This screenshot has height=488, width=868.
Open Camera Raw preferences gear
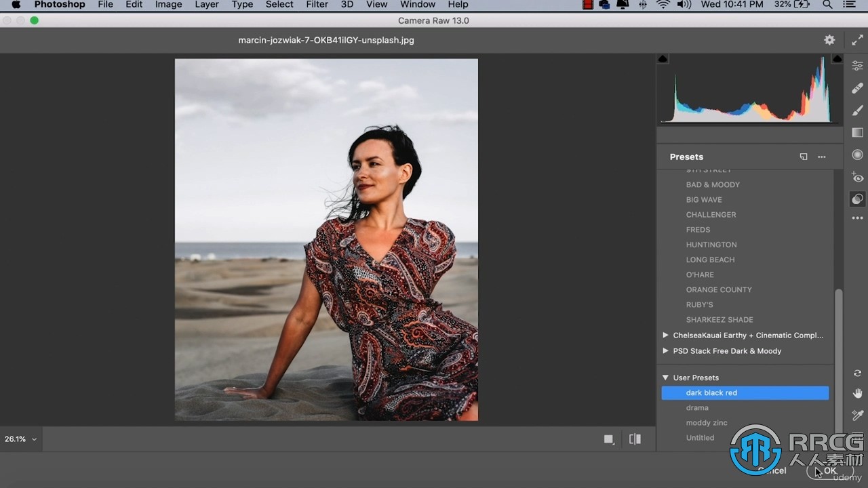coord(829,40)
